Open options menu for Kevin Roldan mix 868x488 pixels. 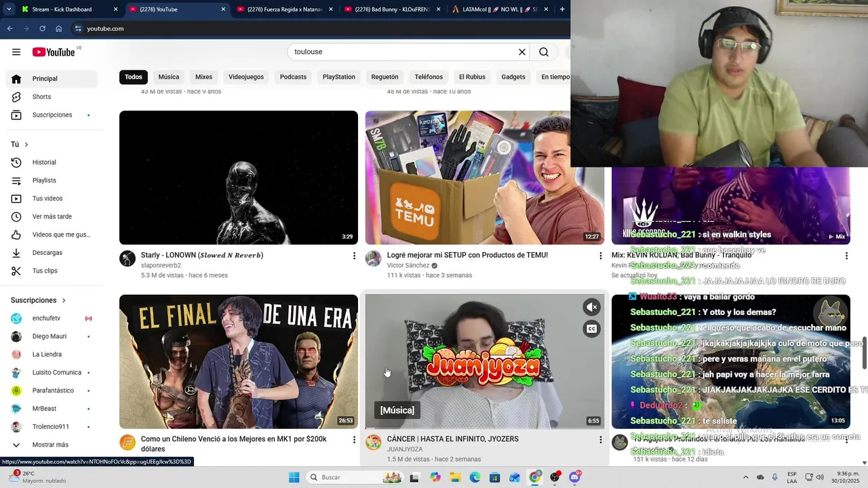click(846, 256)
